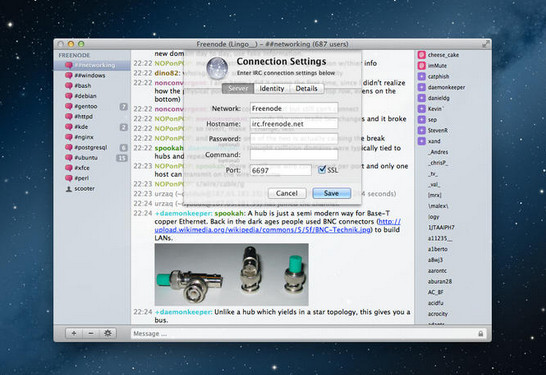
Task: Click the Save button
Action: coord(332,193)
